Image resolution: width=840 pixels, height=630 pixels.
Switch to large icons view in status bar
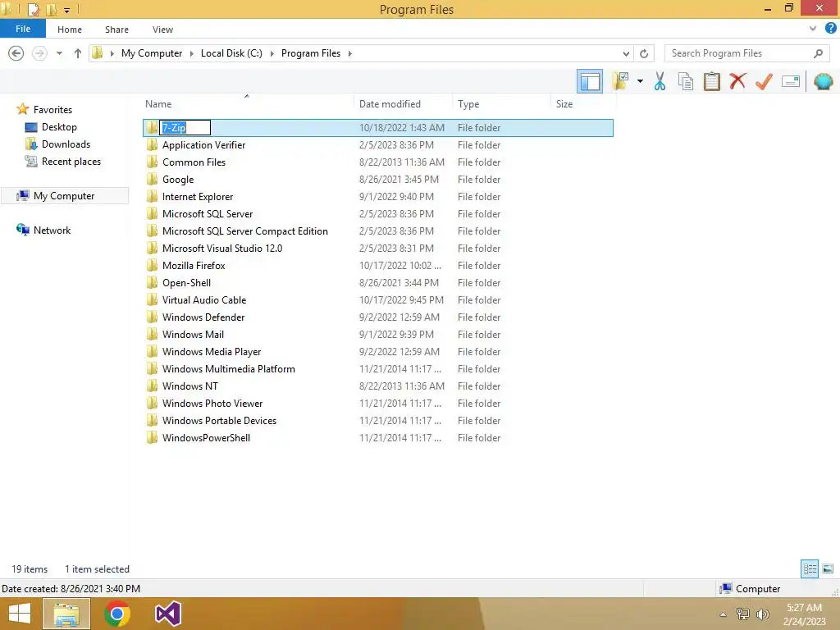(x=828, y=568)
